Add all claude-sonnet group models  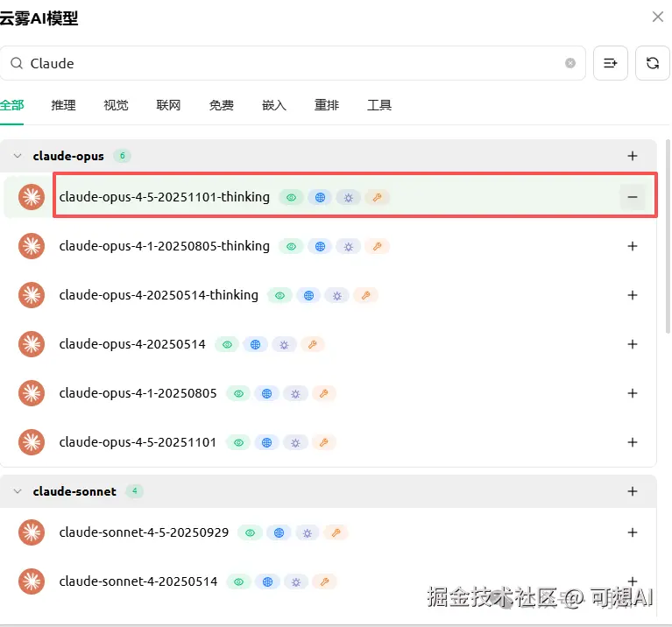pyautogui.click(x=633, y=491)
